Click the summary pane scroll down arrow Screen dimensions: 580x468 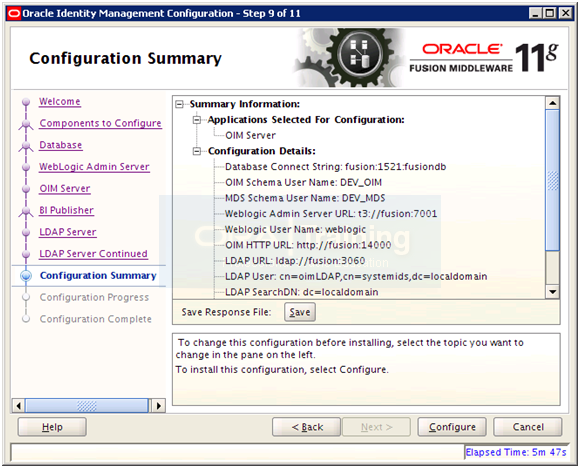tap(553, 292)
